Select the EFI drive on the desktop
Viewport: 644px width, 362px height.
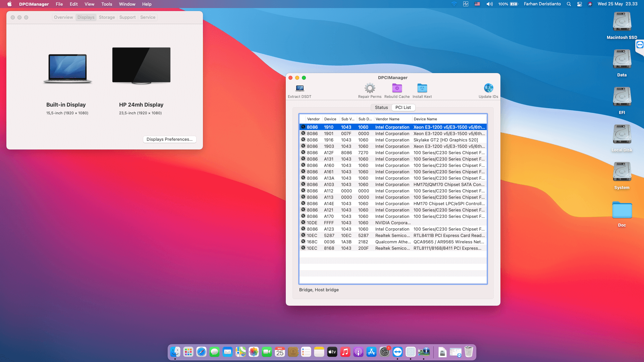coord(622,101)
